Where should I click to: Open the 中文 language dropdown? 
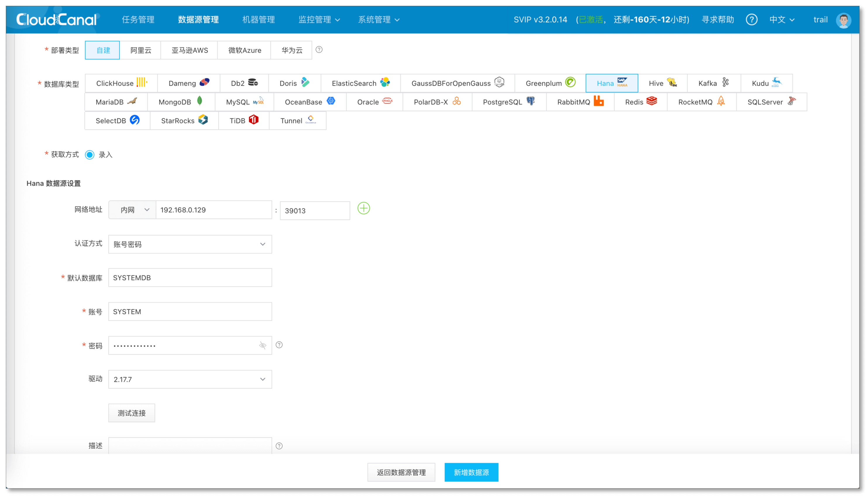782,20
